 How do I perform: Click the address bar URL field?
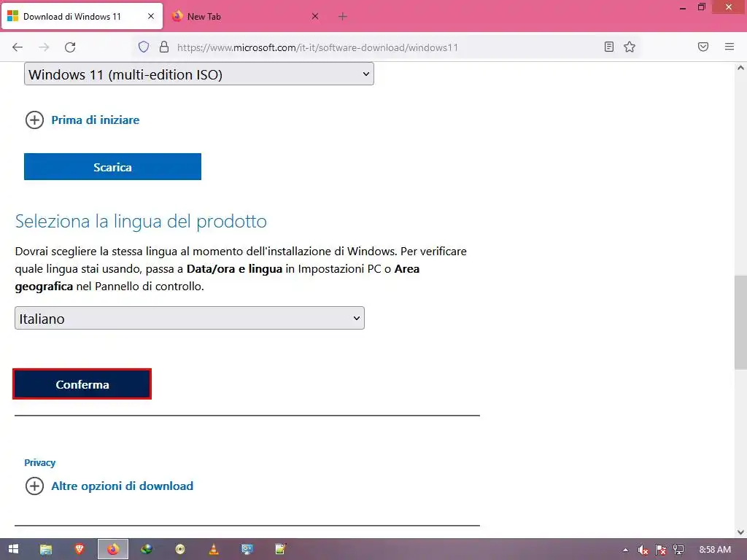click(387, 47)
